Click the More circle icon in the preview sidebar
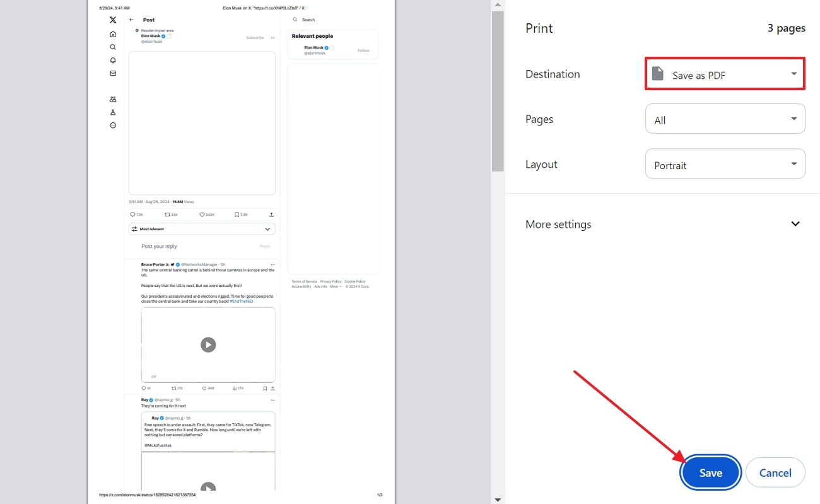820x504 pixels. coord(113,126)
